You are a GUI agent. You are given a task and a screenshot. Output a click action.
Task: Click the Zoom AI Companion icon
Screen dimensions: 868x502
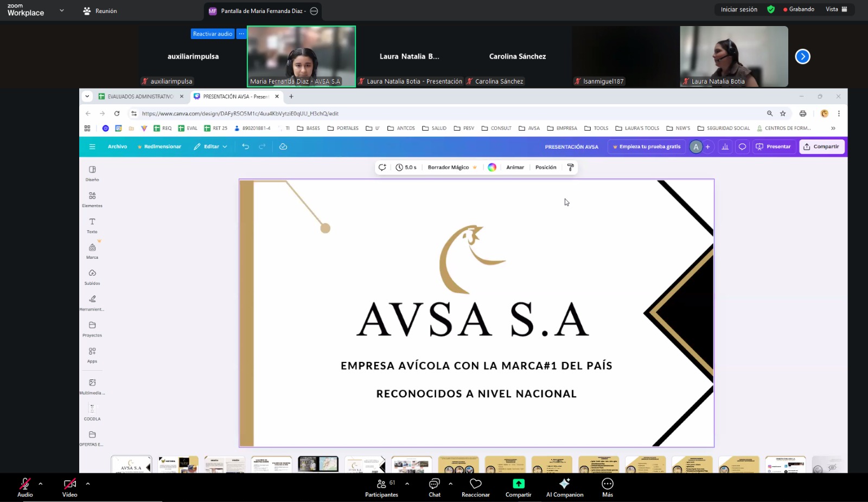(564, 487)
